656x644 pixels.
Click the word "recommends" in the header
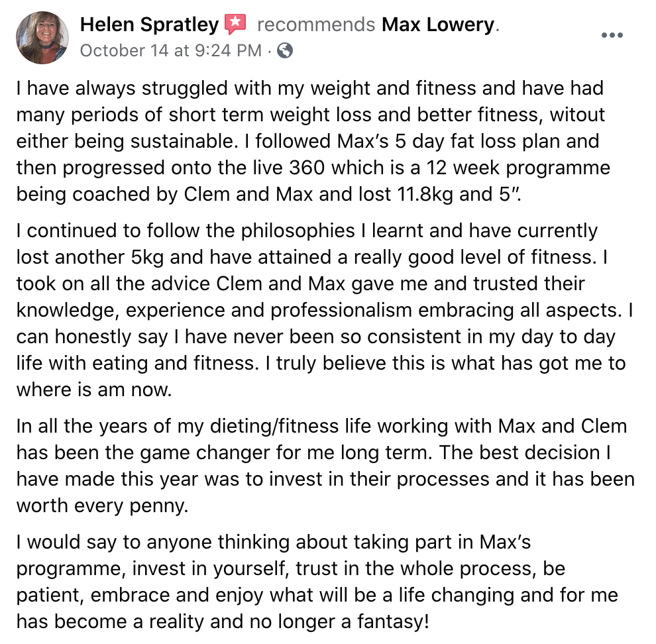[316, 25]
